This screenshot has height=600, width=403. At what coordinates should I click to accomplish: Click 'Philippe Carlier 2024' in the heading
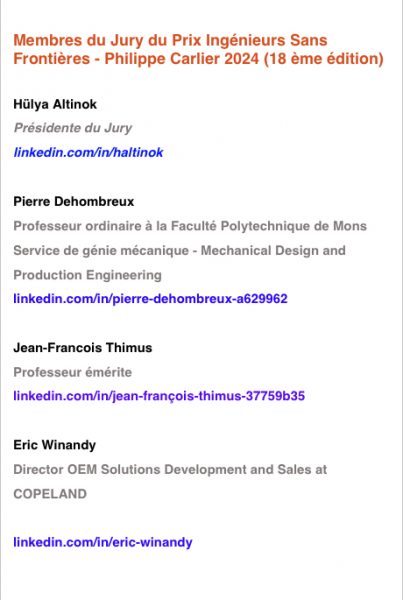tap(182, 59)
